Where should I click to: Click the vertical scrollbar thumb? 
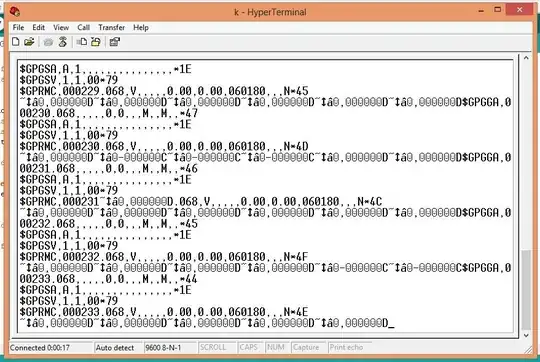(526, 290)
